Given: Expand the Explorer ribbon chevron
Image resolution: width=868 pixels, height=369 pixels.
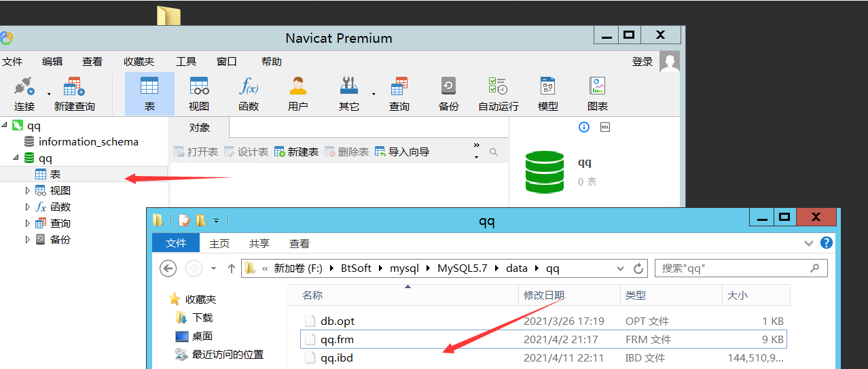Looking at the screenshot, I should 809,243.
